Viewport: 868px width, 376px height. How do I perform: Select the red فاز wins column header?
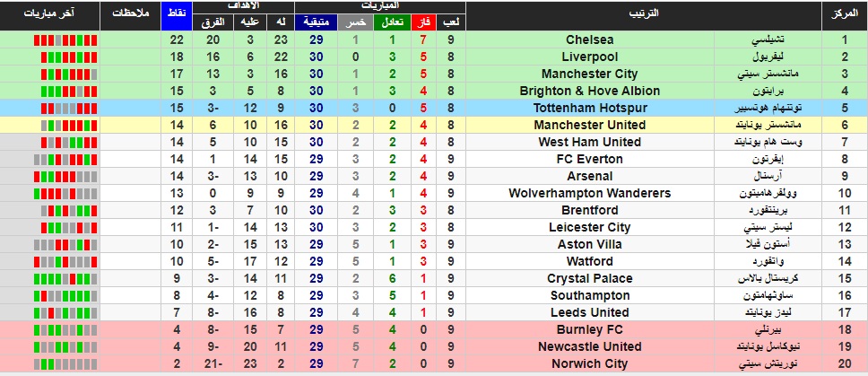point(423,22)
